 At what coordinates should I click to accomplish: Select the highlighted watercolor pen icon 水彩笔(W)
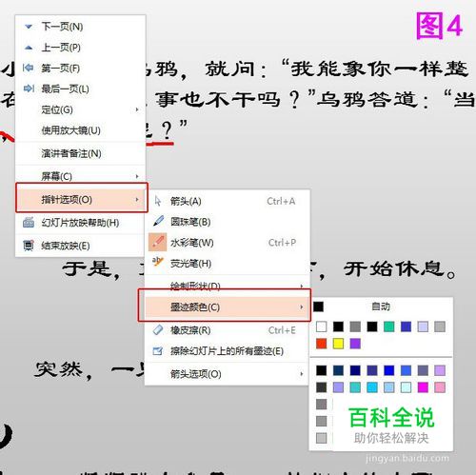point(158,242)
